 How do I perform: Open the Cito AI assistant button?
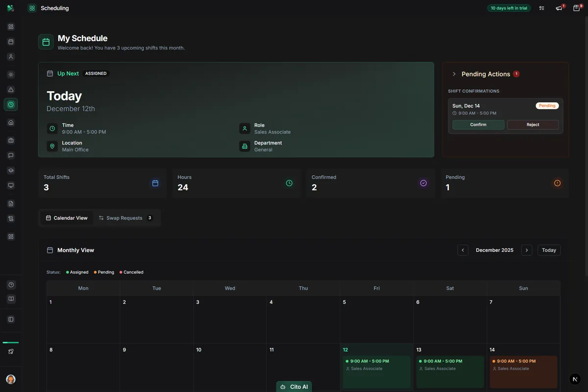pyautogui.click(x=294, y=387)
